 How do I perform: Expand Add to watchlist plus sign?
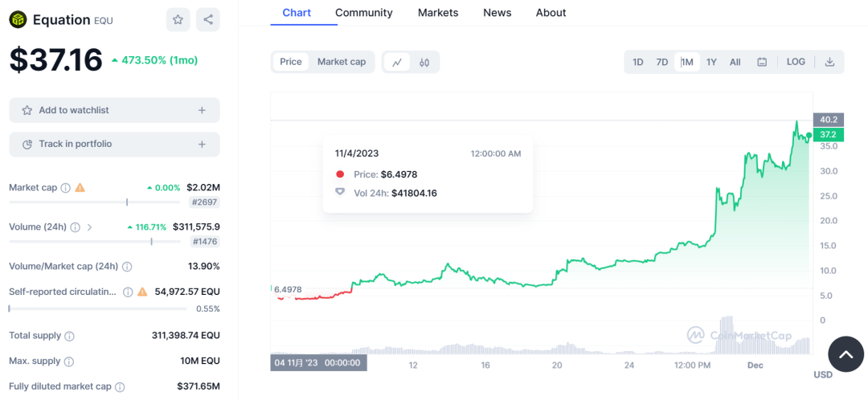(x=202, y=110)
